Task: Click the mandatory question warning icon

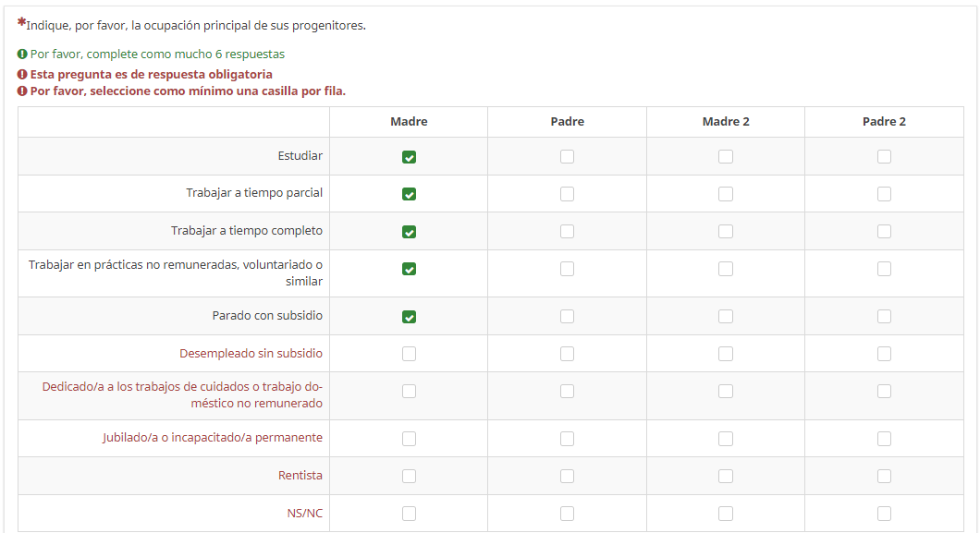Action: [21, 74]
